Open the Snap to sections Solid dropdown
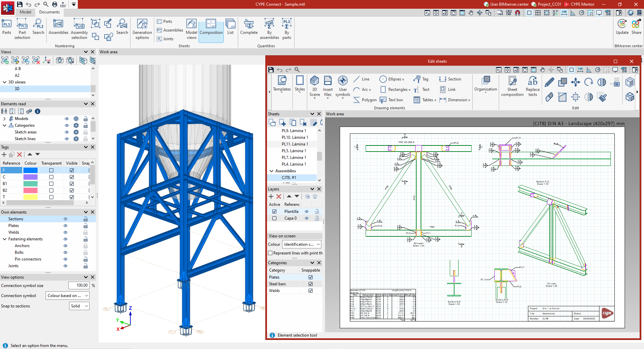 coord(79,306)
